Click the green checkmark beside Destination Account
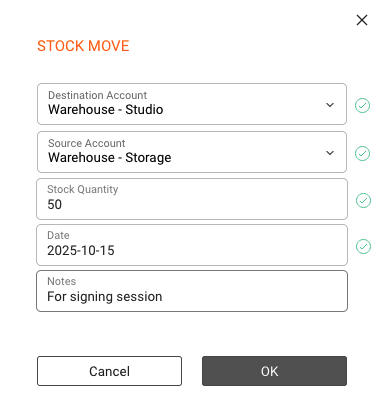The image size is (384, 411). [x=362, y=106]
